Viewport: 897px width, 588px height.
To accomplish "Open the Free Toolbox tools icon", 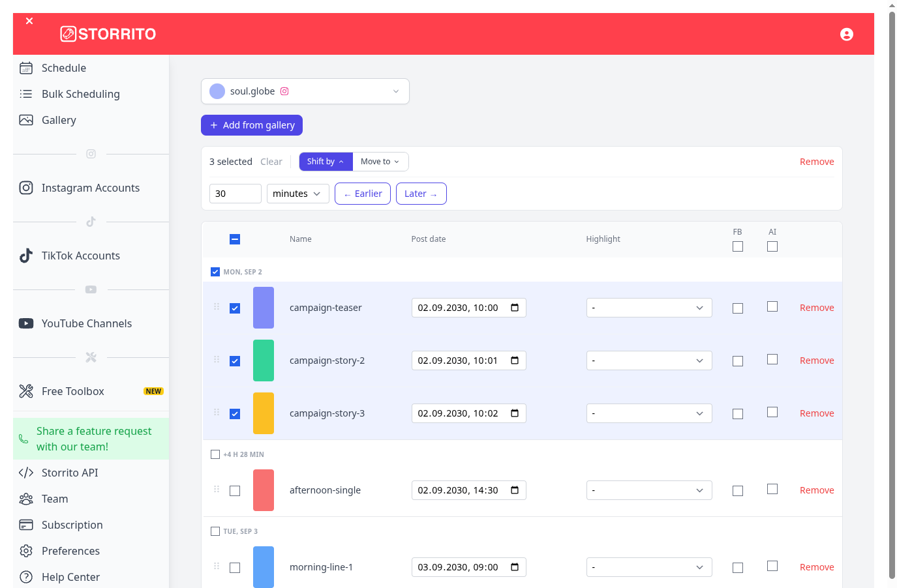I will tap(26, 391).
